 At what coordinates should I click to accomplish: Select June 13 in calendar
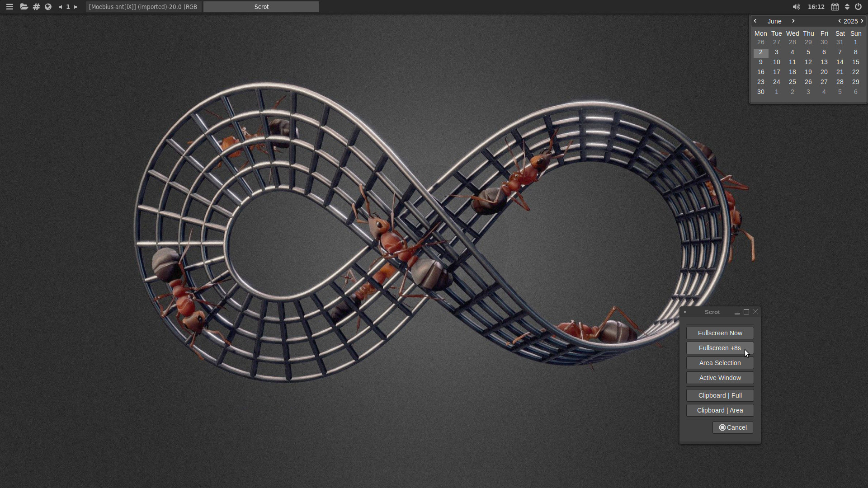(x=824, y=62)
